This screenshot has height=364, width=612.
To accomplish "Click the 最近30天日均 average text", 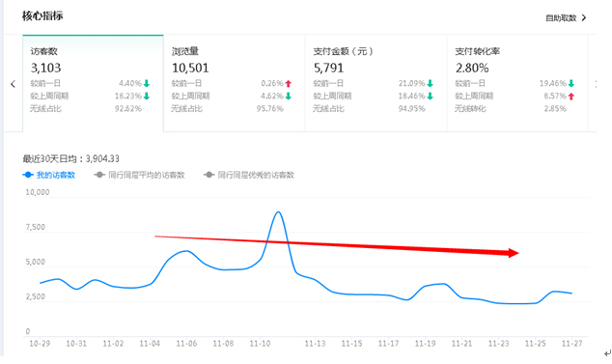I will [70, 158].
